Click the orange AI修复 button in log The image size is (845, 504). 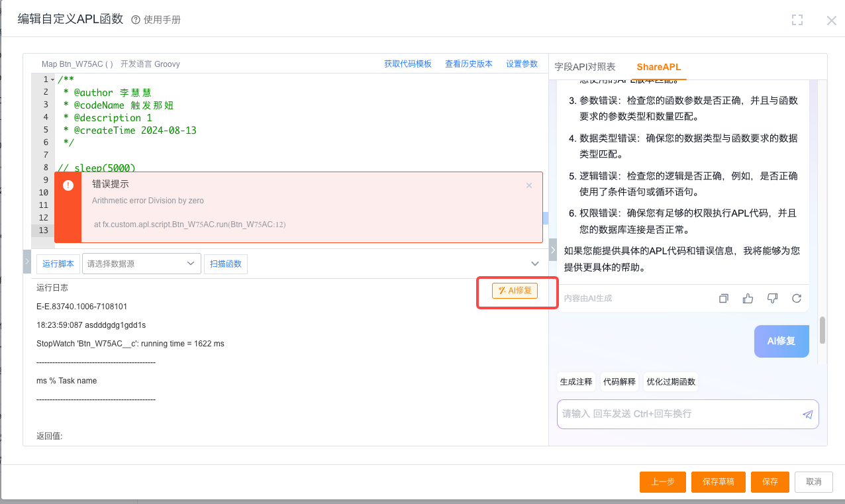515,291
